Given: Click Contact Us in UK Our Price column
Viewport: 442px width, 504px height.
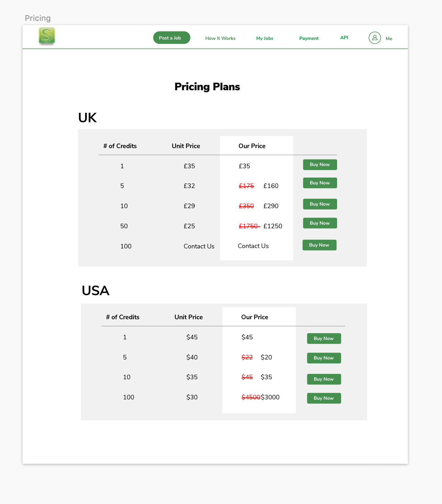Looking at the screenshot, I should (253, 246).
